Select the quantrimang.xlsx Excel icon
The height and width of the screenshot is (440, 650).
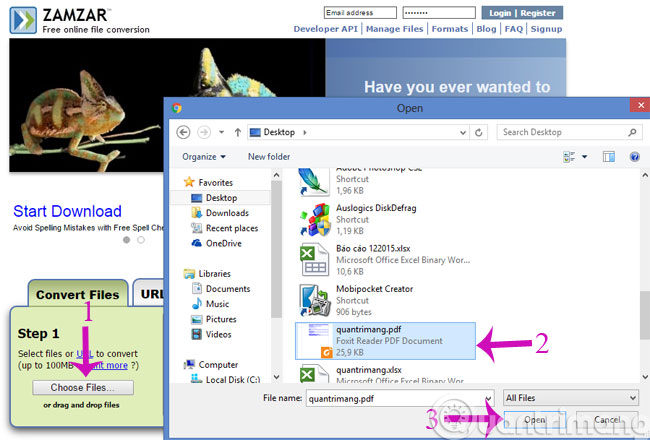click(x=314, y=374)
